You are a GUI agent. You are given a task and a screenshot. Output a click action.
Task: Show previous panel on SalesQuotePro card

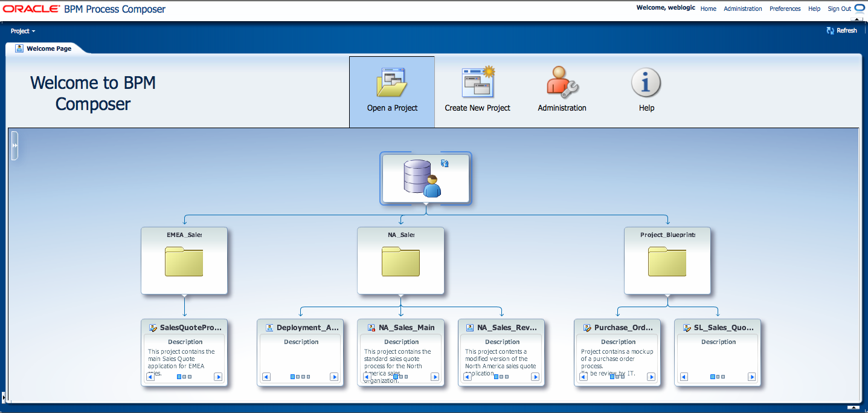(x=150, y=377)
